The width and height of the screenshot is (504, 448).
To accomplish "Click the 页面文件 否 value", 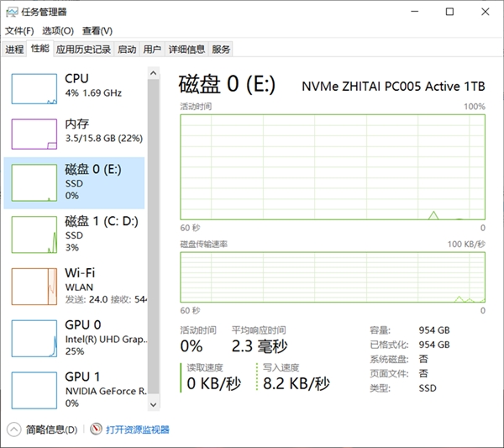I will (x=423, y=373).
